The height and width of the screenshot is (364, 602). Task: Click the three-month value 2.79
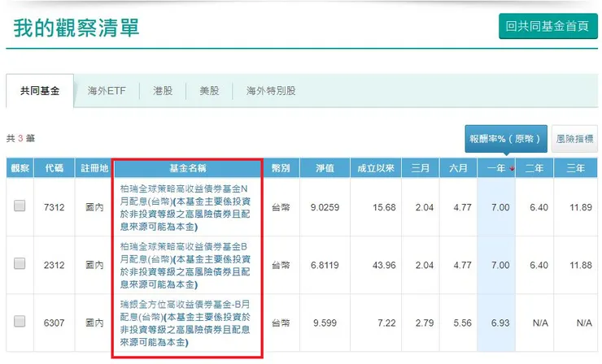pyautogui.click(x=424, y=323)
